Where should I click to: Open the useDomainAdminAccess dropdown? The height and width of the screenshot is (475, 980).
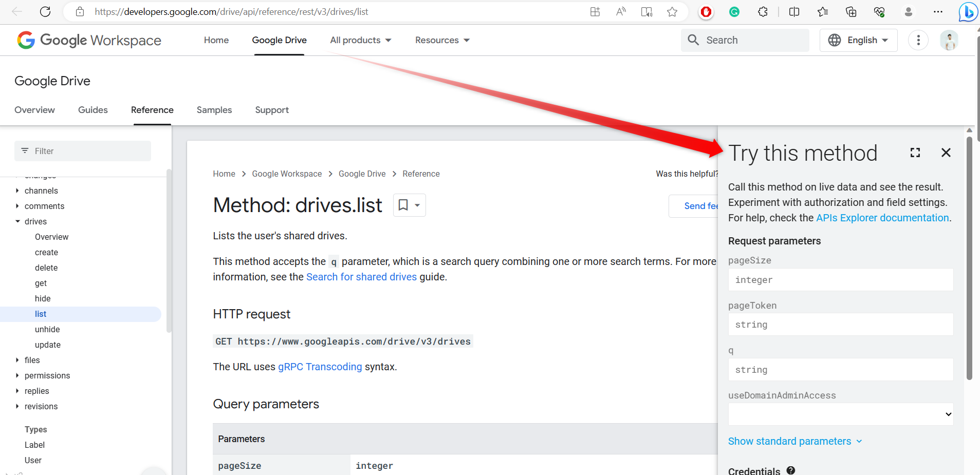coord(841,414)
